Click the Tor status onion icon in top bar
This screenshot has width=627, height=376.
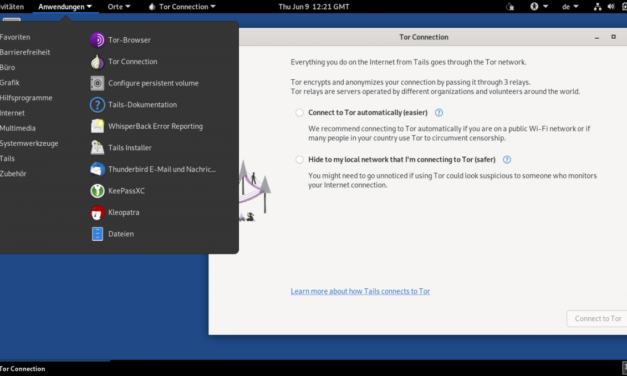click(x=510, y=7)
